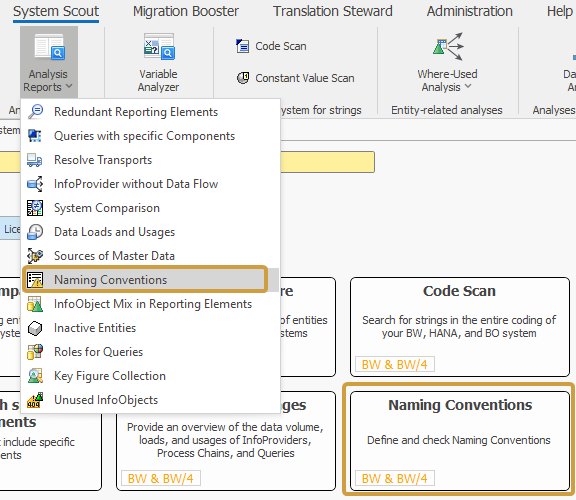
Task: Select Redundant Reporting Elements menu entry
Action: pos(150,112)
